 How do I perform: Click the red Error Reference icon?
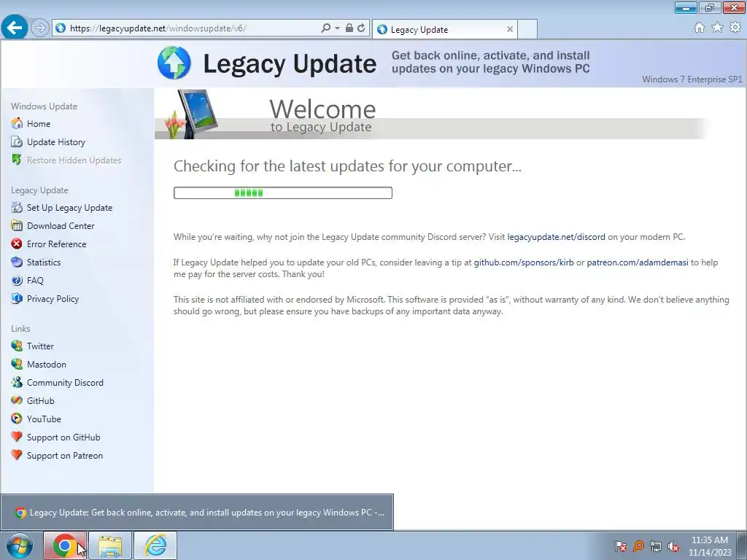(17, 244)
